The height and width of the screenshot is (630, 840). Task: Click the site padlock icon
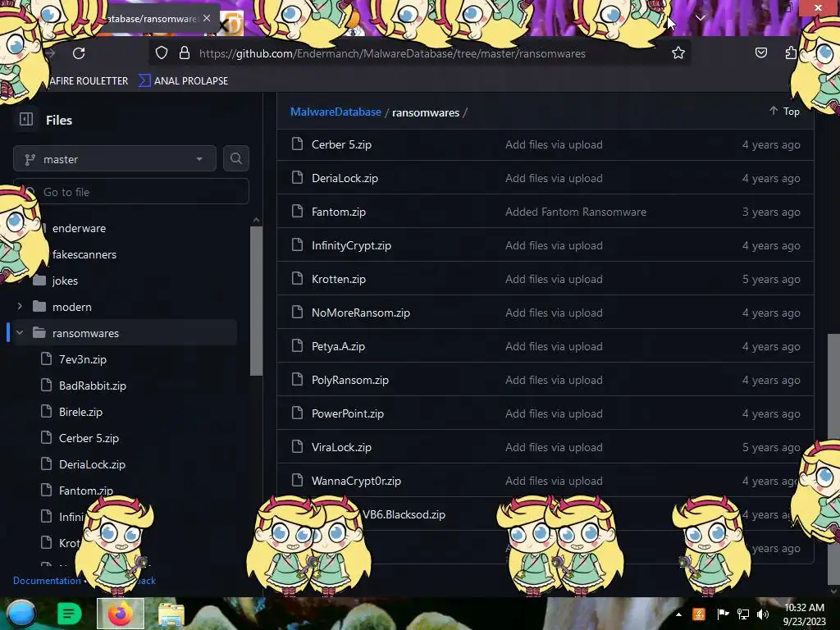pos(185,52)
